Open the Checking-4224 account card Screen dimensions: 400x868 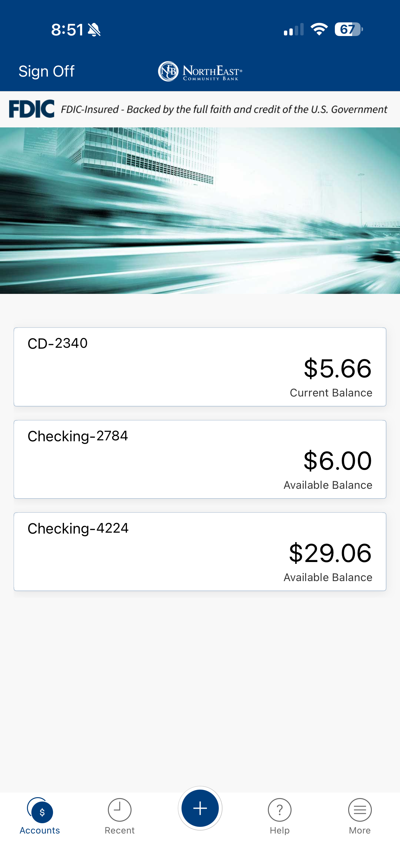pos(200,552)
